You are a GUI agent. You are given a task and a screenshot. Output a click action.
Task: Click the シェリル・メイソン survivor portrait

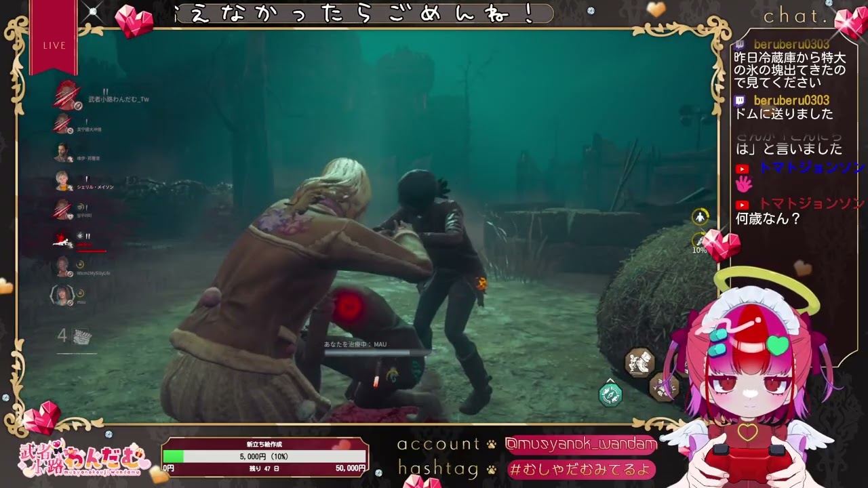pos(63,181)
